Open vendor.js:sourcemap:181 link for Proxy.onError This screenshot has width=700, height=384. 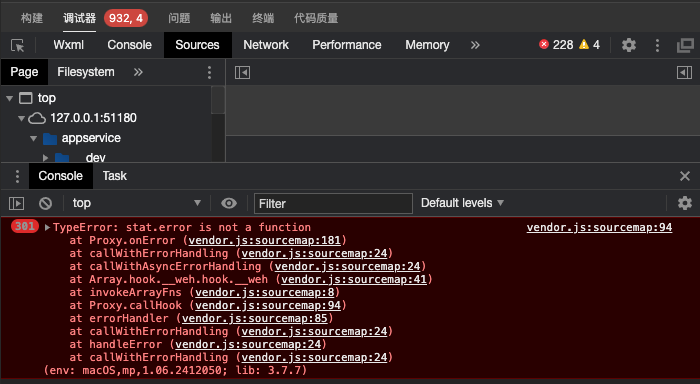click(x=264, y=240)
